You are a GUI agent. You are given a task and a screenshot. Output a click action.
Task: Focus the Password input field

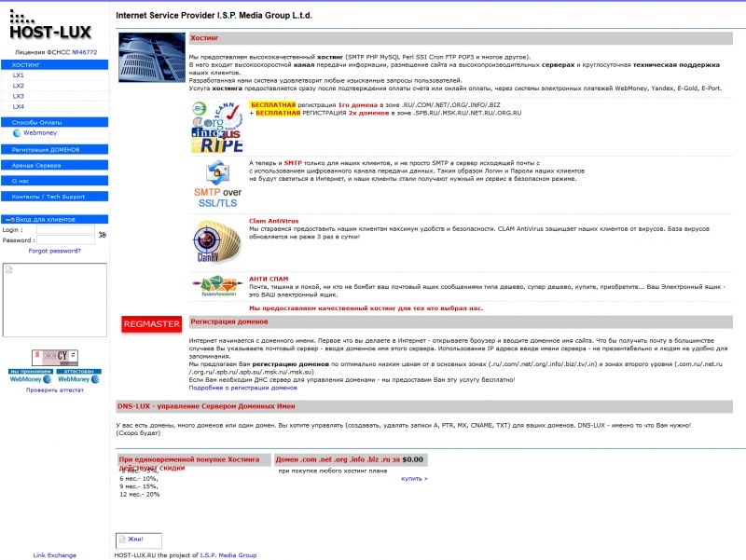coord(65,240)
